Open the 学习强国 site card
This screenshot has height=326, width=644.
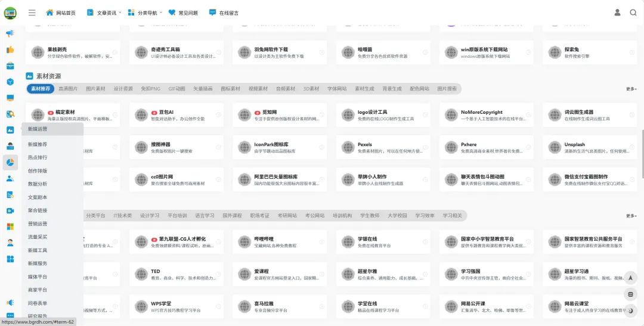pos(487,274)
